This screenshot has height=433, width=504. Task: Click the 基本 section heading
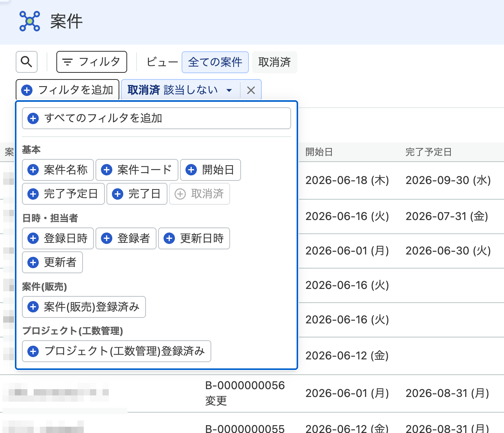pyautogui.click(x=31, y=150)
